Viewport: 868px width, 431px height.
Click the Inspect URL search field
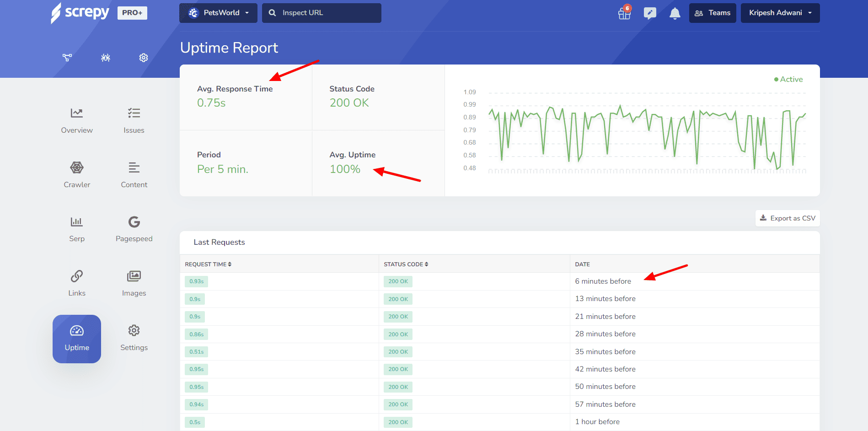click(x=321, y=13)
